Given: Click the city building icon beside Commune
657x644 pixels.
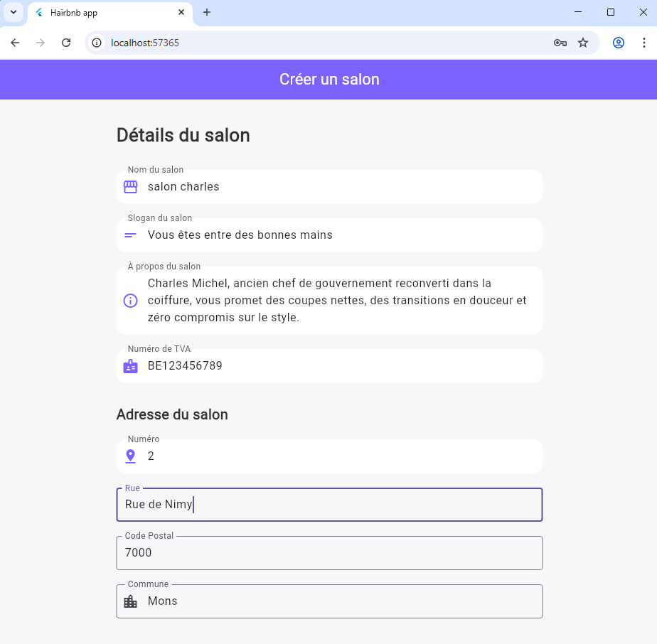Looking at the screenshot, I should click(130, 601).
